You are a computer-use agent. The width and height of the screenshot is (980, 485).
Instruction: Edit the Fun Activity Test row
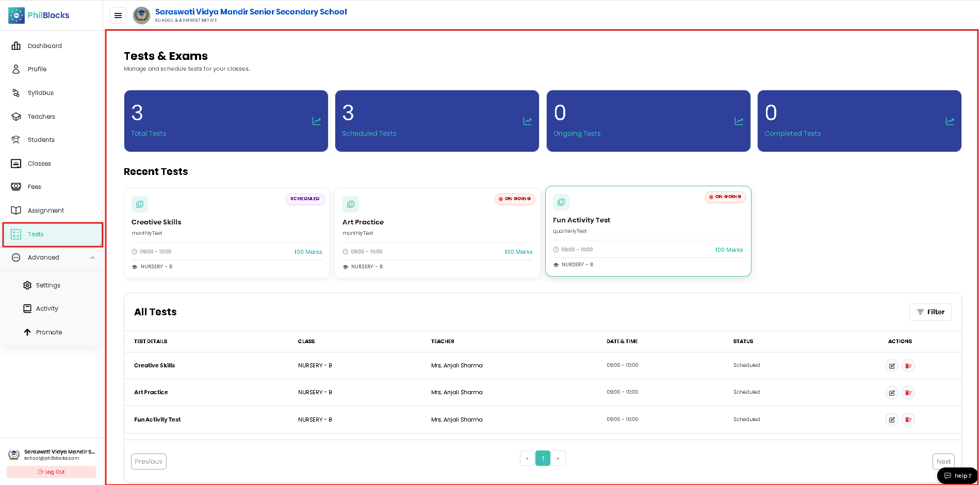point(891,419)
